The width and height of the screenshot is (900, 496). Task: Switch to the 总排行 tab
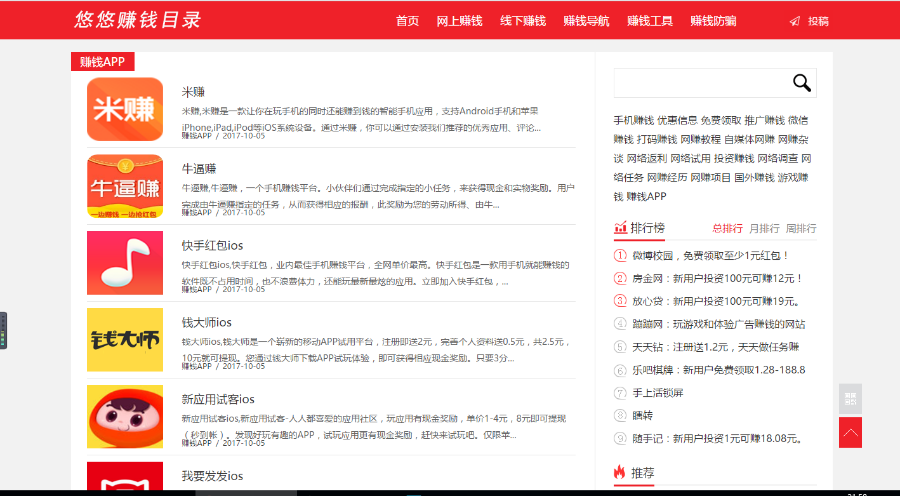point(727,228)
